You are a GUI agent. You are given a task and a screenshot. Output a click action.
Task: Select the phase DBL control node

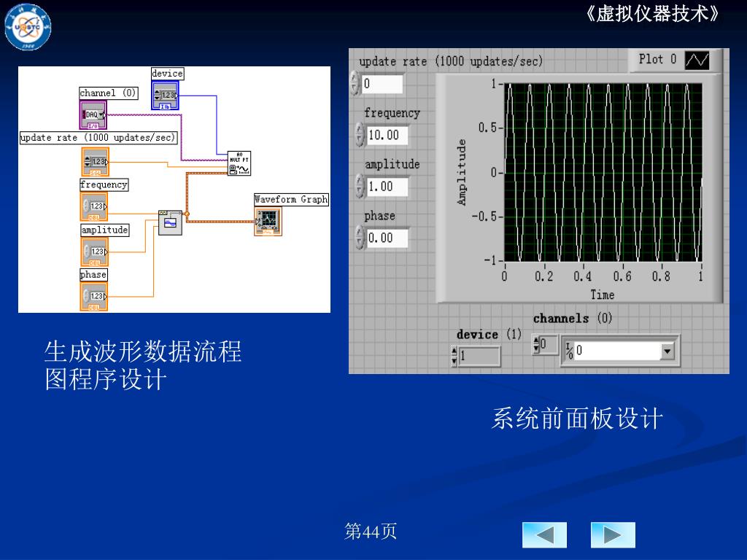pyautogui.click(x=94, y=296)
